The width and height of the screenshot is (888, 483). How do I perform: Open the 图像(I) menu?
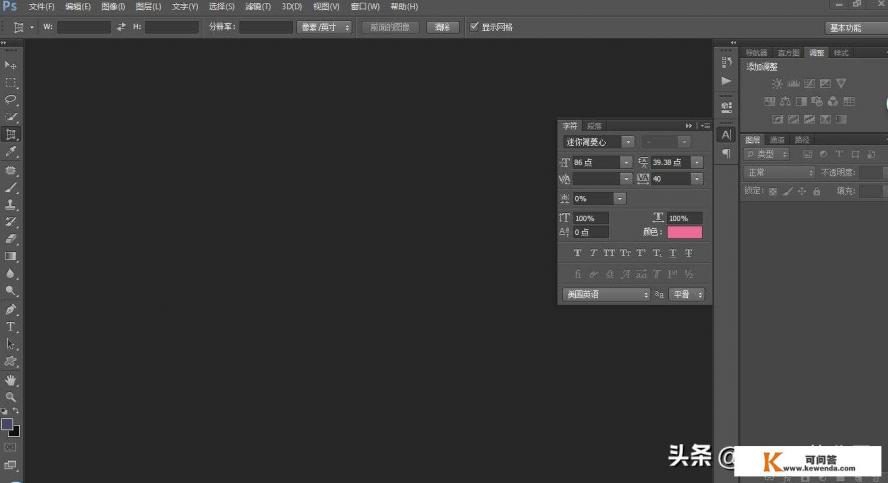(x=113, y=7)
